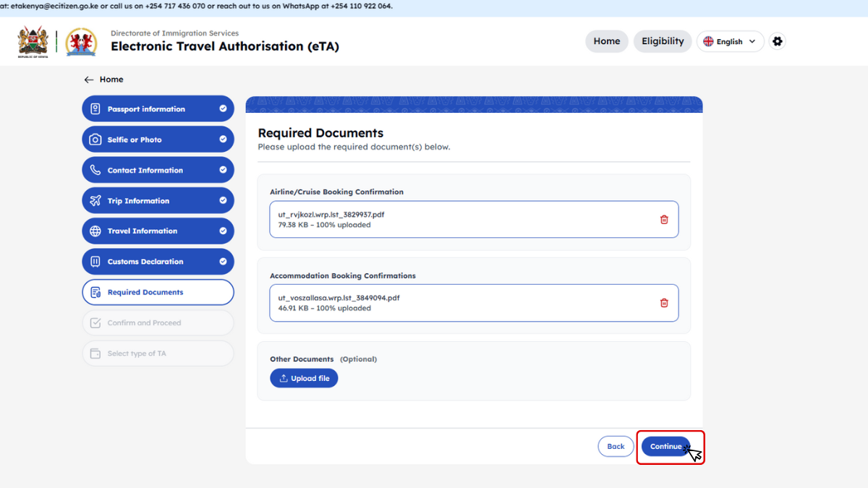Click the back arrow beside Home

[89, 80]
